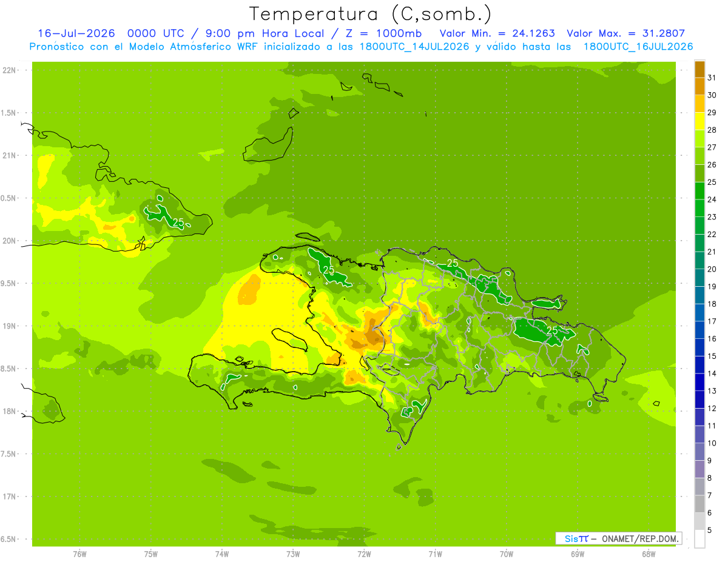
Task: Click legend value 10
Action: pyautogui.click(x=712, y=443)
